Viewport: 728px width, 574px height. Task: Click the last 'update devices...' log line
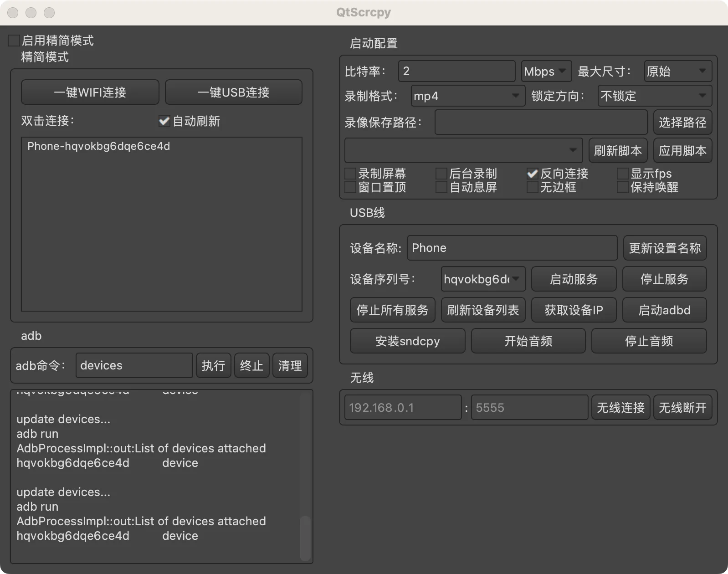tap(63, 492)
